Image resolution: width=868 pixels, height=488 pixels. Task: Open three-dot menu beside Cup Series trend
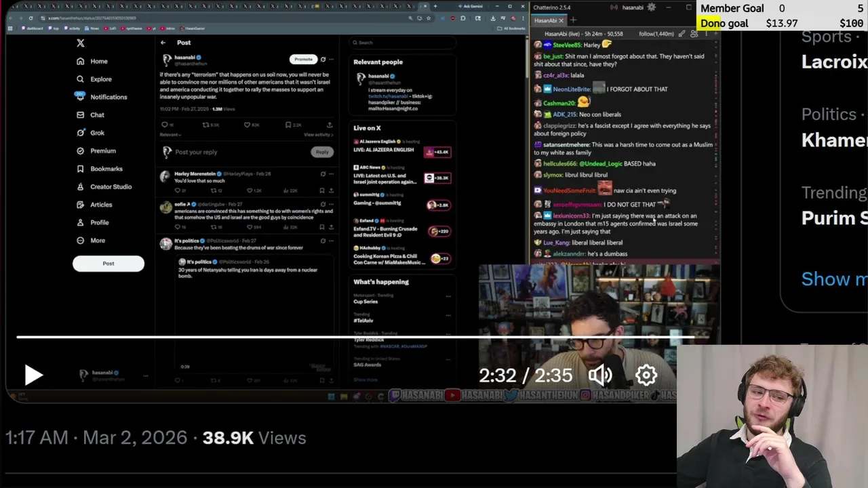coord(448,296)
